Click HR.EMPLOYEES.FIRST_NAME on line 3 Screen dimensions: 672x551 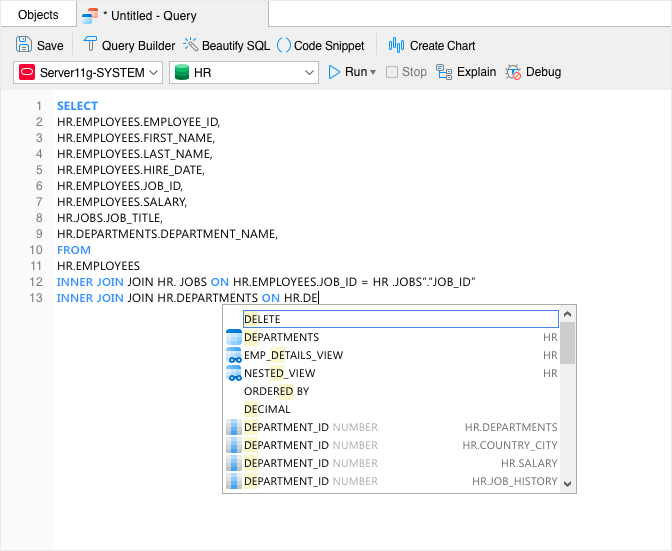coord(135,138)
